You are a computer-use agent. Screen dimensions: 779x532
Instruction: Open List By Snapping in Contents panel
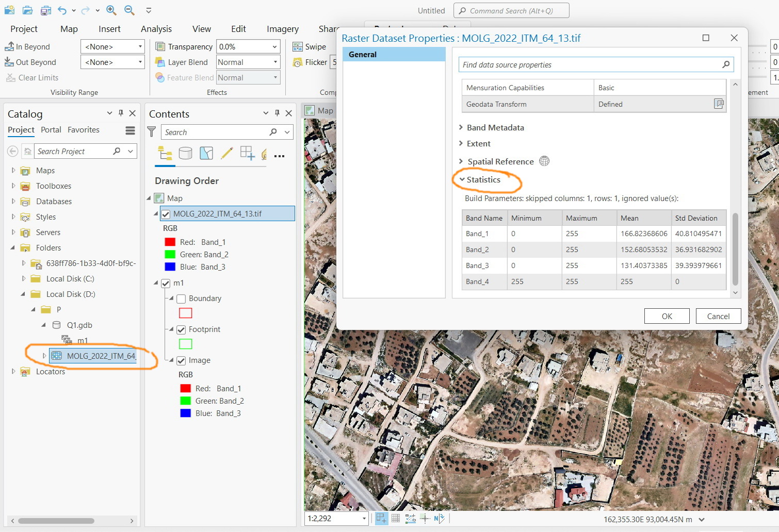(248, 153)
